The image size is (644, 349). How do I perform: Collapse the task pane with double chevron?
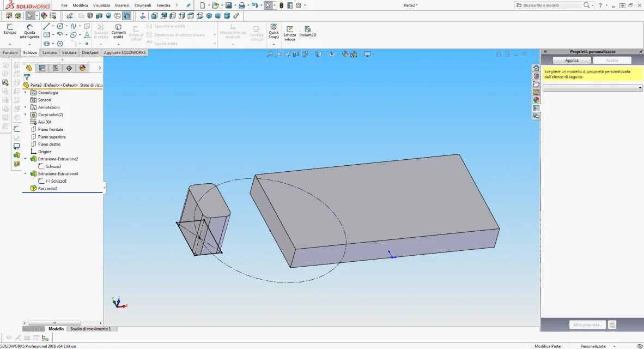tap(545, 52)
